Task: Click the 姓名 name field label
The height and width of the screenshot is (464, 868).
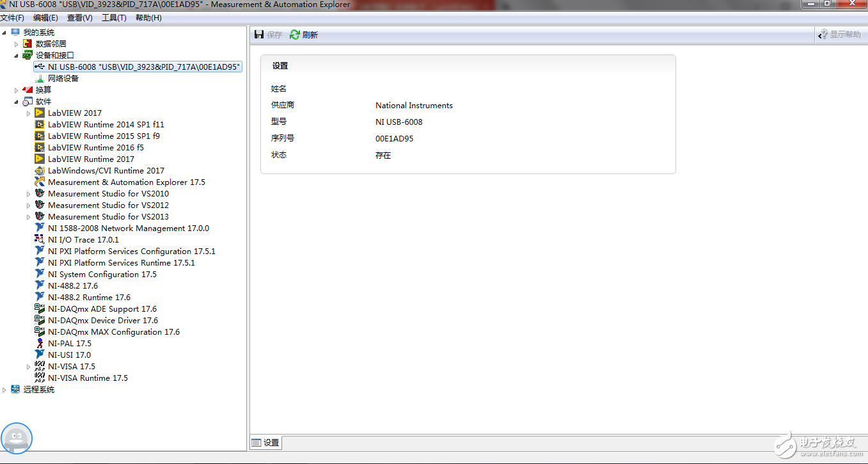Action: click(279, 88)
